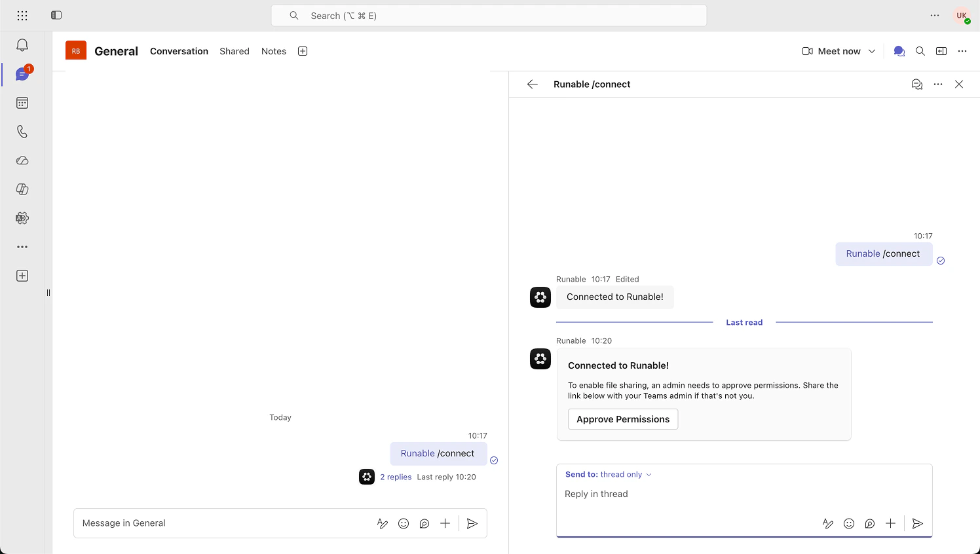980x554 pixels.
Task: Add a new tab with plus icon
Action: pos(303,51)
